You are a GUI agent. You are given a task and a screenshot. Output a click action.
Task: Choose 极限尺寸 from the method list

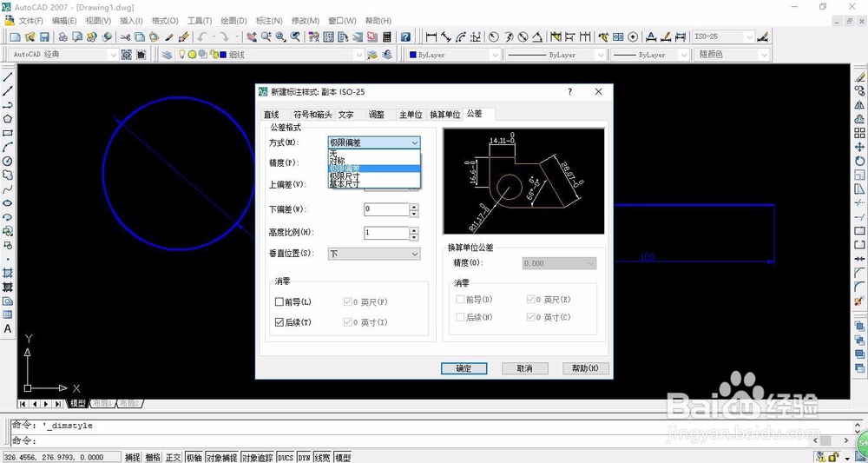click(x=374, y=175)
